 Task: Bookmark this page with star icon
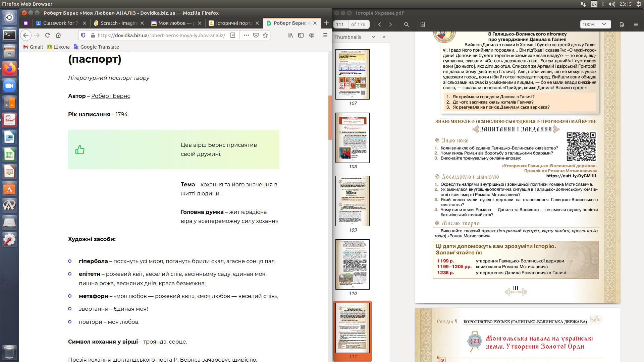tap(265, 35)
